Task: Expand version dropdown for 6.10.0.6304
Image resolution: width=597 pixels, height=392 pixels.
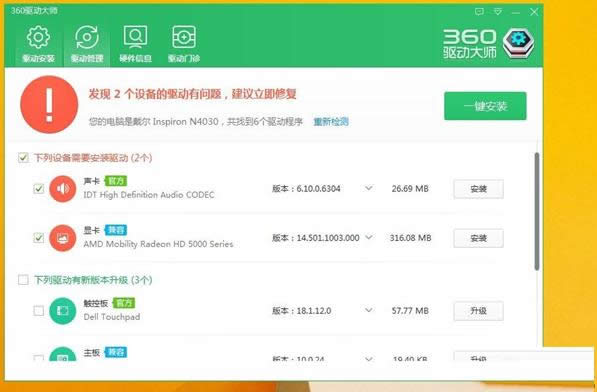Action: [369, 188]
